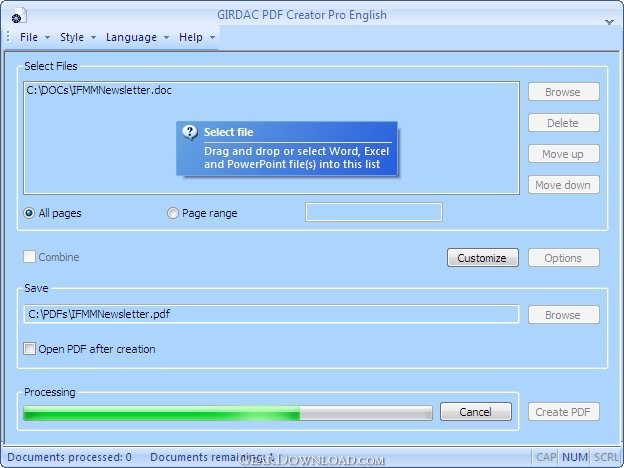The height and width of the screenshot is (468, 624).
Task: Click the save path field C:\PDFs\IFMMNewsletter.pdf
Action: (271, 314)
